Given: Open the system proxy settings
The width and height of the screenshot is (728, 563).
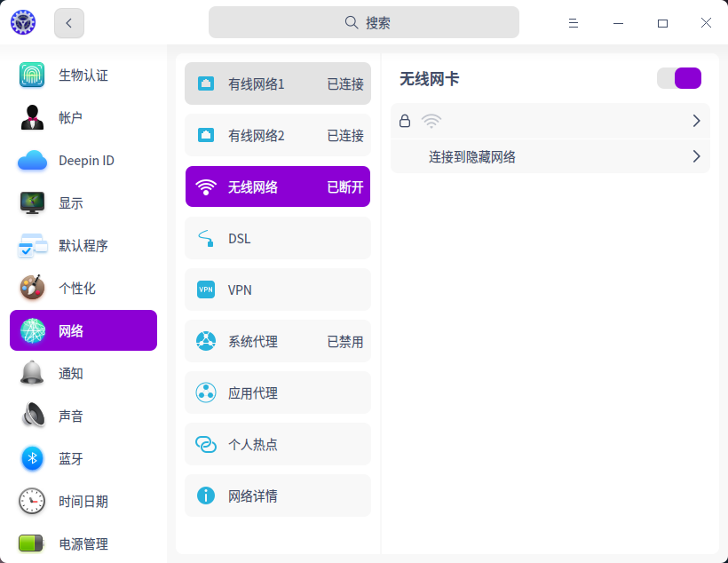Looking at the screenshot, I should (278, 342).
